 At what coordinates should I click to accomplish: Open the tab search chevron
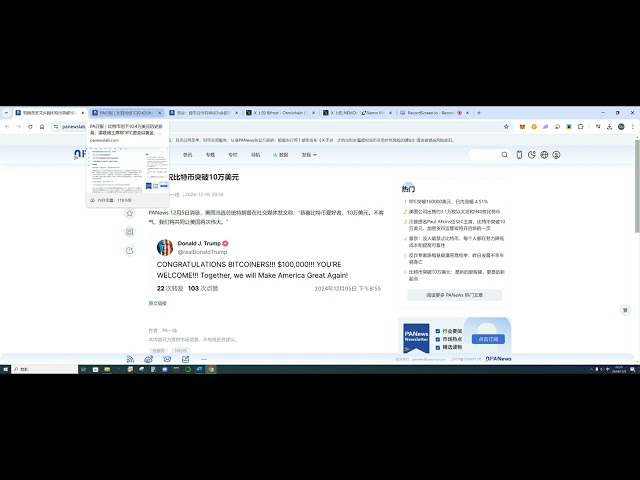pyautogui.click(x=6, y=113)
